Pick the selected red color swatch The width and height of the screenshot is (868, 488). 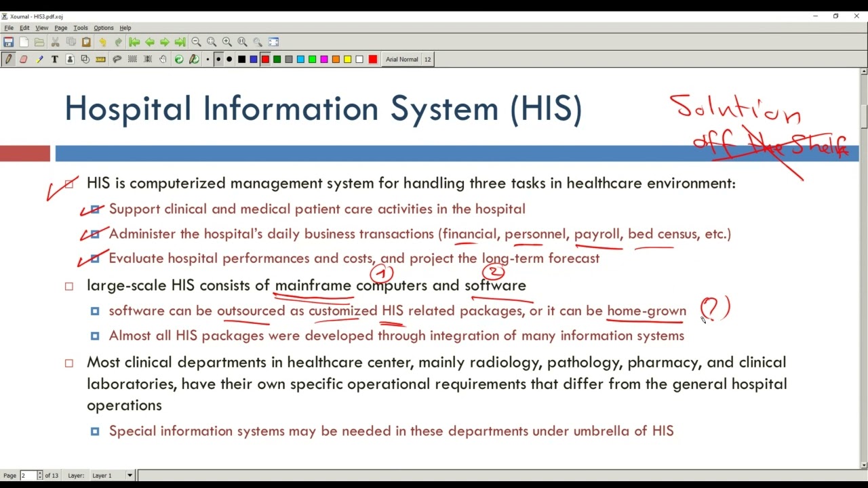(x=265, y=60)
